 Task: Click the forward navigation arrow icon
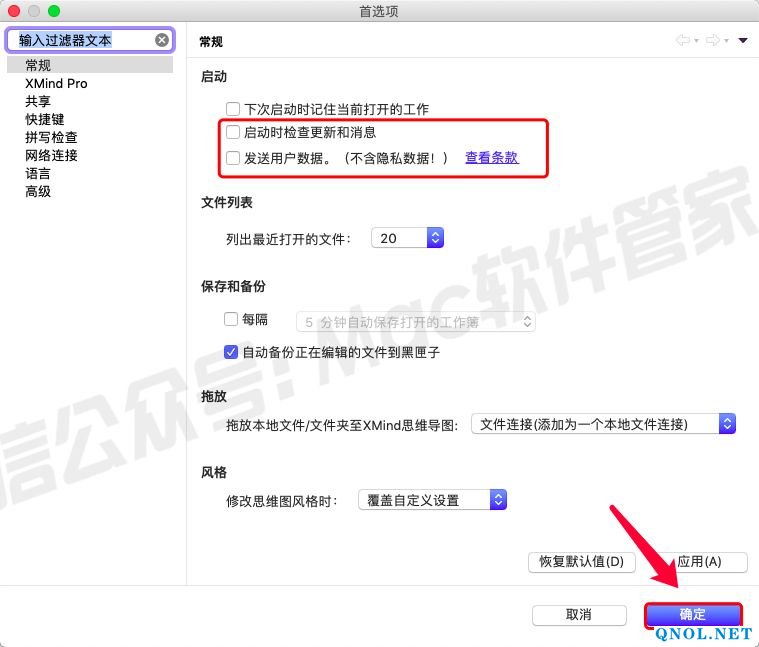point(713,41)
